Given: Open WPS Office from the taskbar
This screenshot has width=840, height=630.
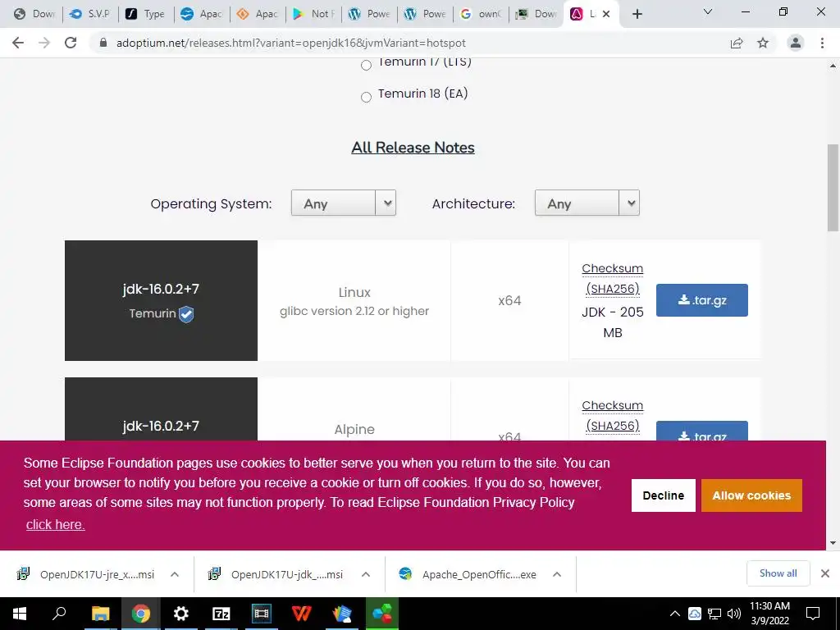Looking at the screenshot, I should pyautogui.click(x=302, y=614).
